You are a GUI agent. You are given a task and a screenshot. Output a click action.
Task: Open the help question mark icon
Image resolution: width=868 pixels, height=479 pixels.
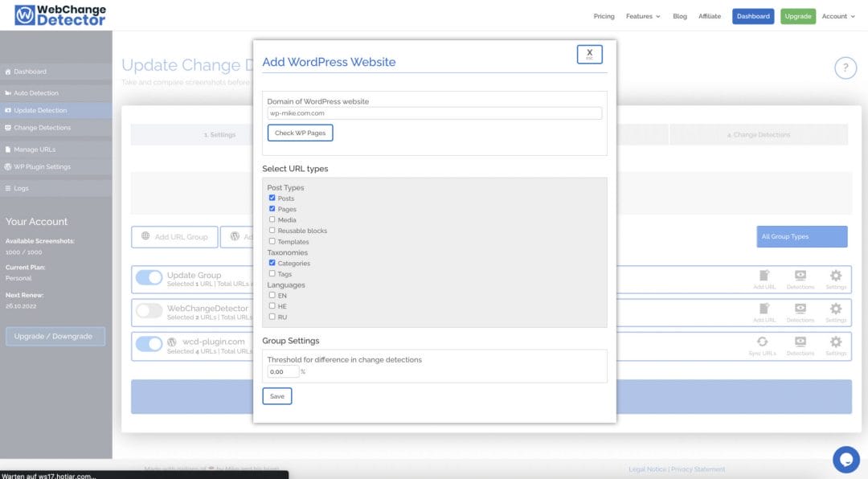845,68
